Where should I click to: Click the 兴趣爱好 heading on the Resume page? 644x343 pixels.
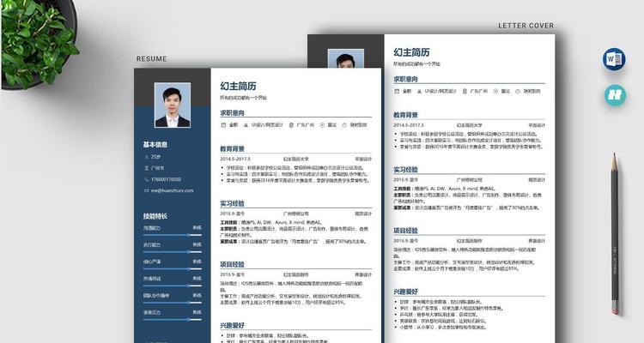232,325
